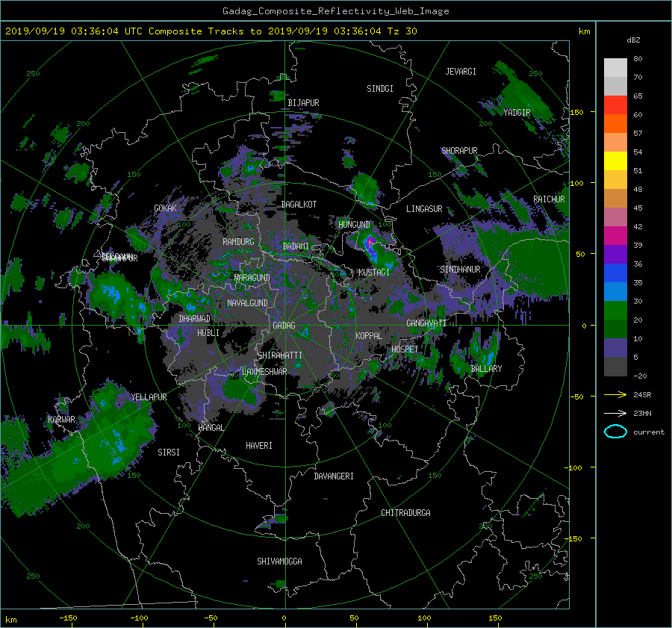672x628 pixels.
Task: Click the HUBLI city label
Action: coord(208,332)
